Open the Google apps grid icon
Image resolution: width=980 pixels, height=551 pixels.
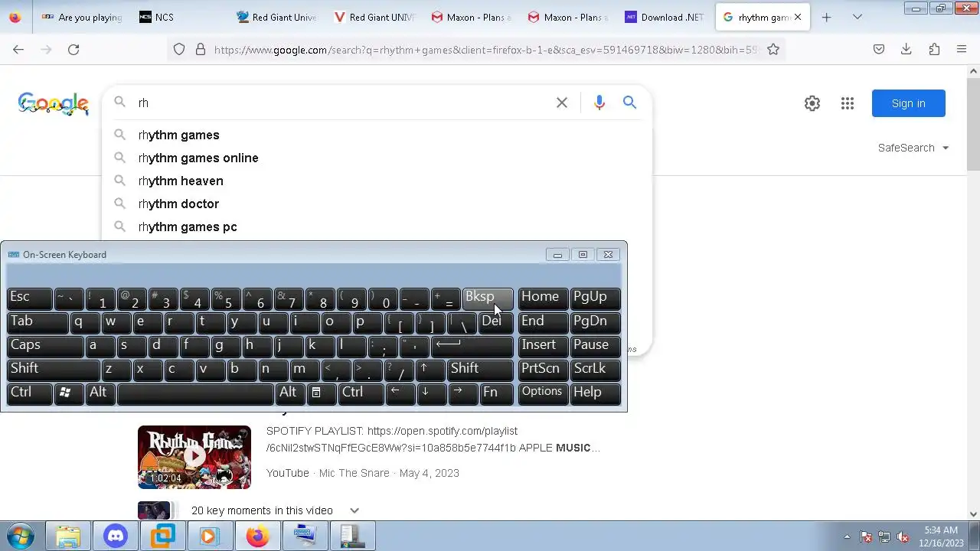click(848, 103)
